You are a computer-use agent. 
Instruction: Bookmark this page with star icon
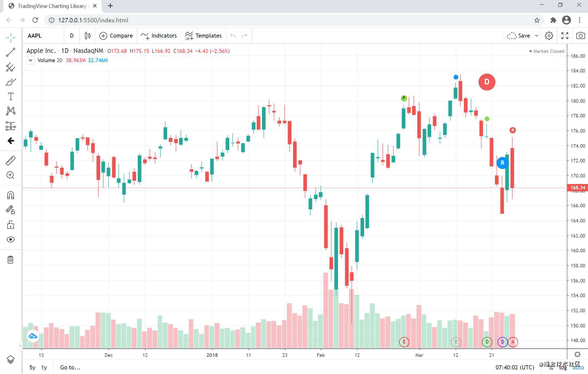point(537,20)
